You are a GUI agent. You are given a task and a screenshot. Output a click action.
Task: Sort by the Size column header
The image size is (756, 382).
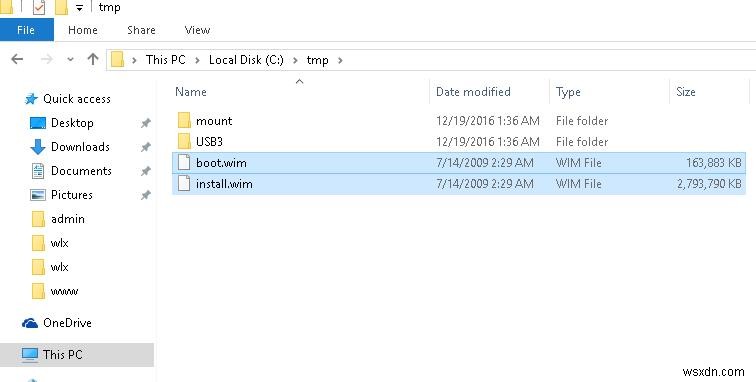[686, 92]
